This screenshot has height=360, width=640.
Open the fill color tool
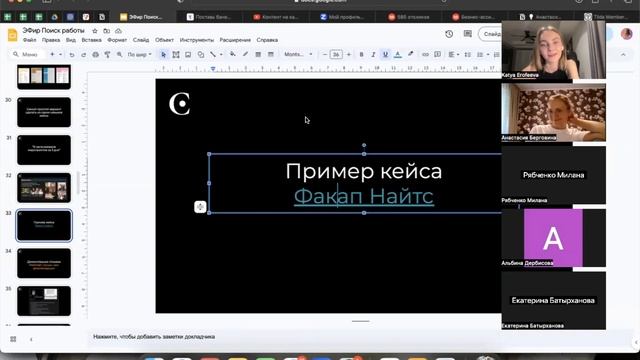pyautogui.click(x=233, y=54)
